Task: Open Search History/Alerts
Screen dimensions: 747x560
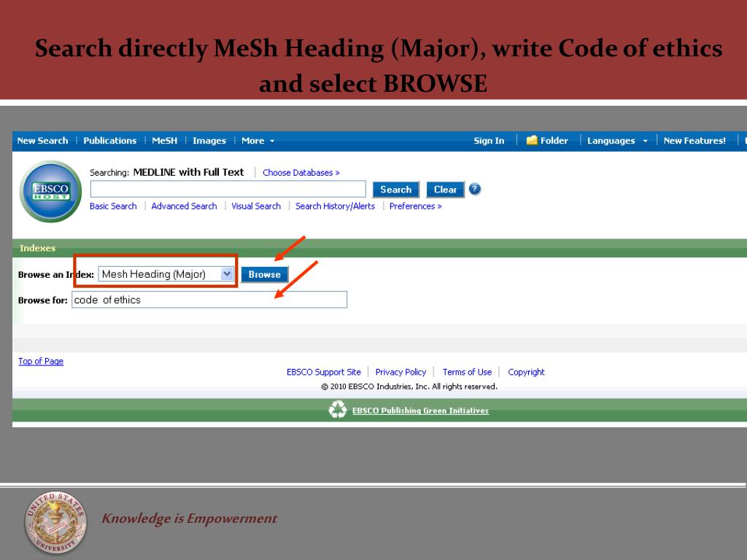Action: [x=335, y=206]
